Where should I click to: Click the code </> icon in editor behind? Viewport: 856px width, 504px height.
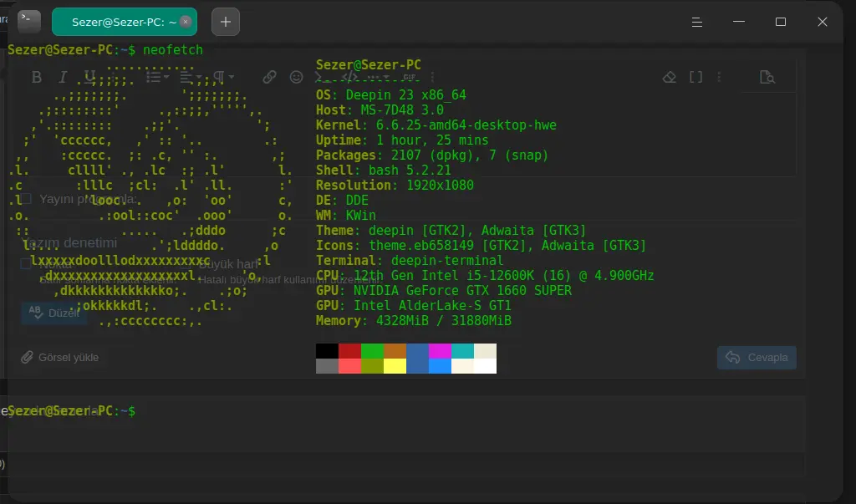[x=349, y=77]
